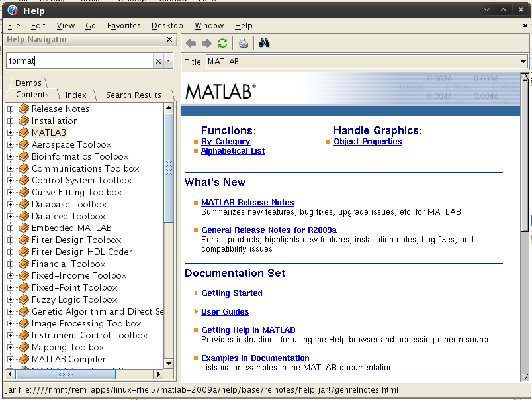The height and width of the screenshot is (400, 532).
Task: Open the MATLAB Release Notes link
Action: pyautogui.click(x=247, y=203)
